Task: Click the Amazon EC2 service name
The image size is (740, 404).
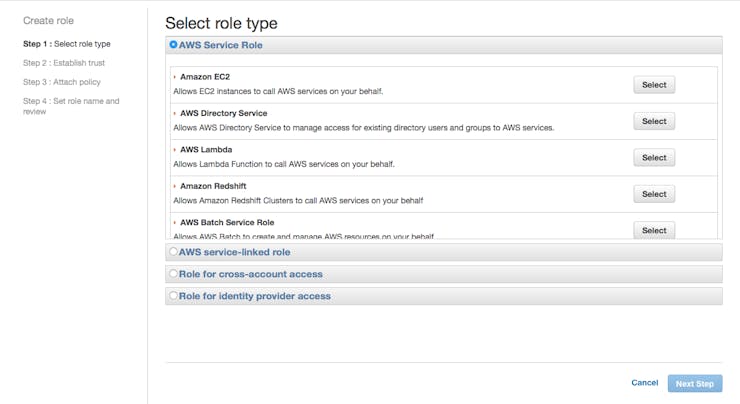Action: click(205, 76)
